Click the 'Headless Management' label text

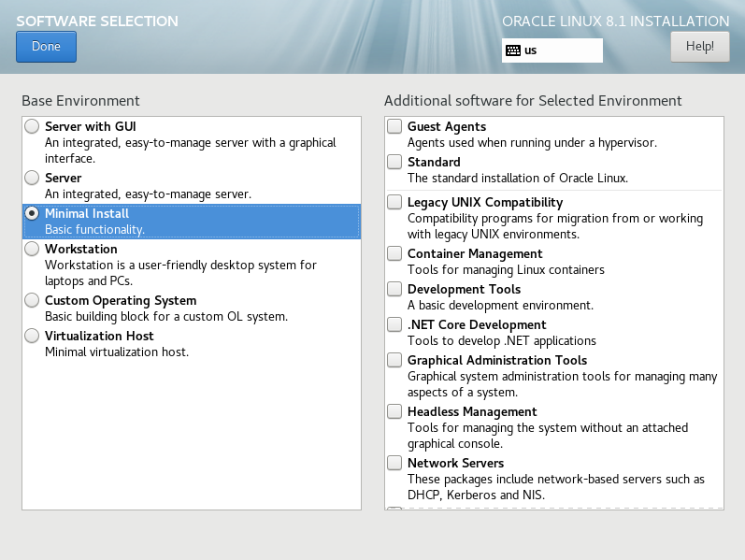click(x=472, y=411)
